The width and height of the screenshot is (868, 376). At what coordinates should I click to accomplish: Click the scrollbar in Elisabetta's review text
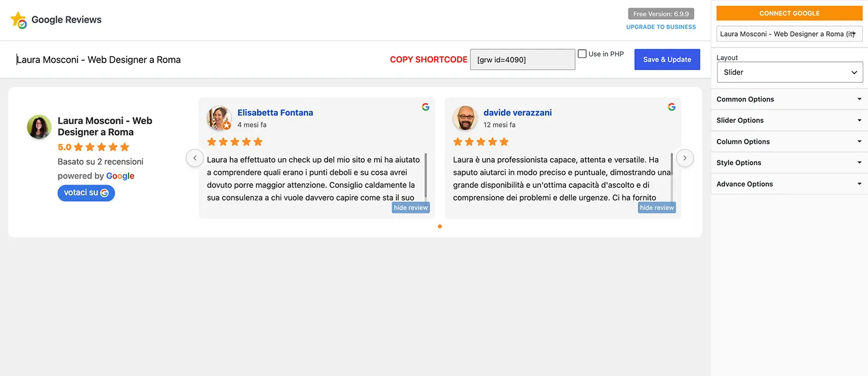(426, 175)
